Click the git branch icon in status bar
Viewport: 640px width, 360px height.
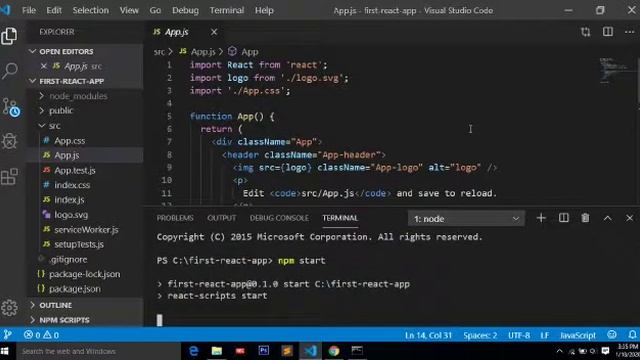[x=7, y=335]
